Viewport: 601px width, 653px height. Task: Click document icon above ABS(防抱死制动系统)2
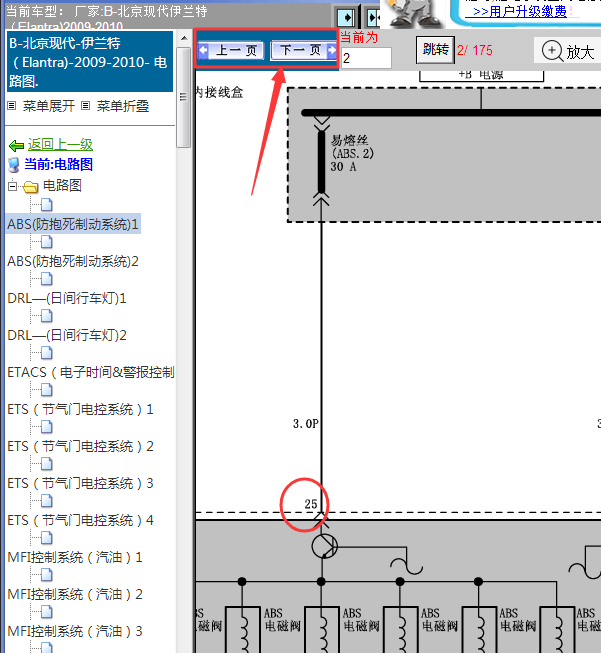[x=47, y=242]
